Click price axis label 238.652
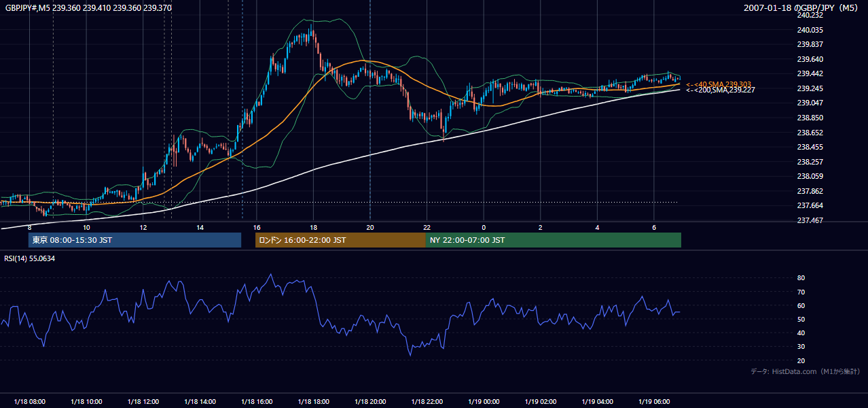The width and height of the screenshot is (868, 408). point(810,133)
